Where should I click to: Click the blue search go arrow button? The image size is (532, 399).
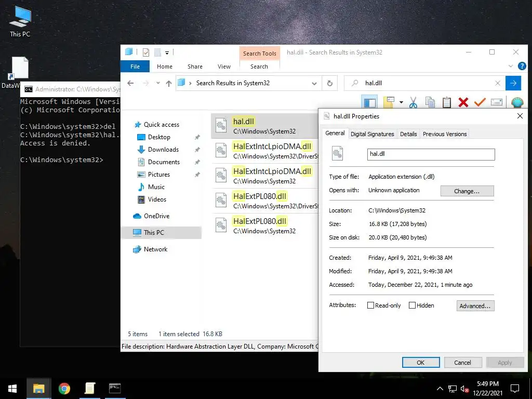513,83
